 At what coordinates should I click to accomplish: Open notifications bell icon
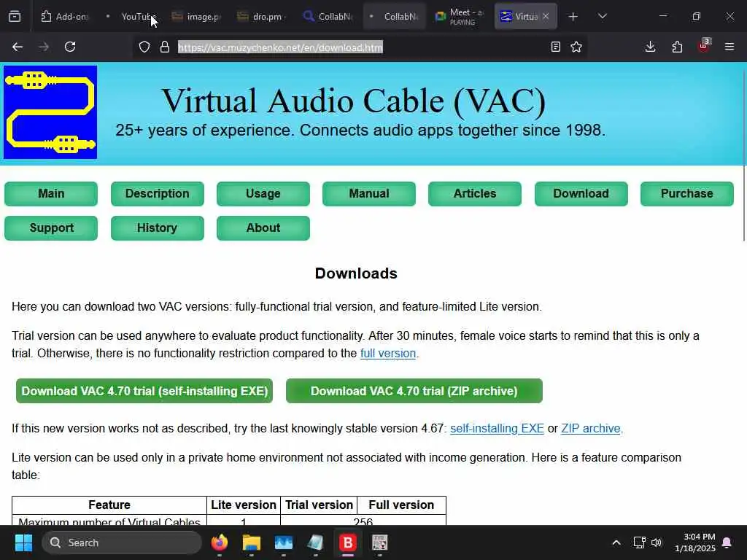[727, 542]
